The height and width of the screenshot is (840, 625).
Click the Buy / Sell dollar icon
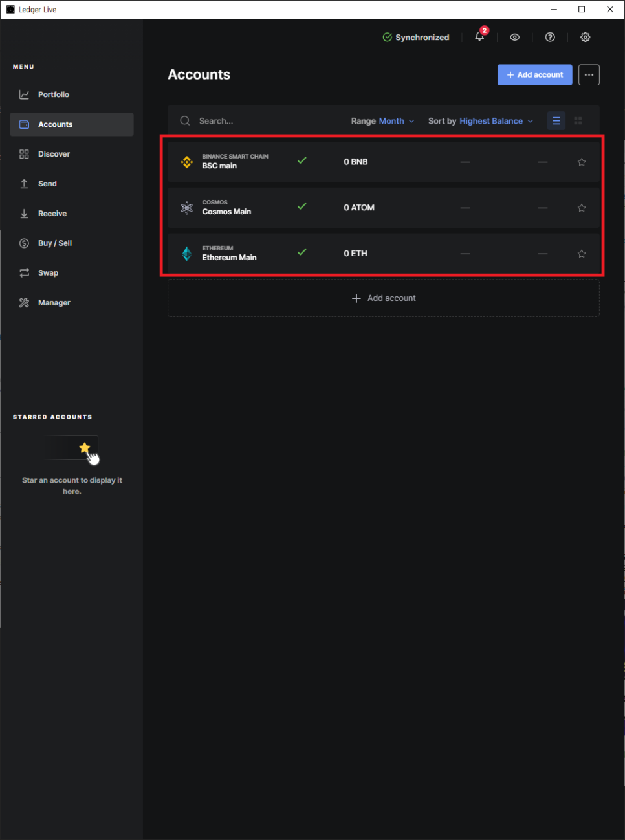[24, 243]
